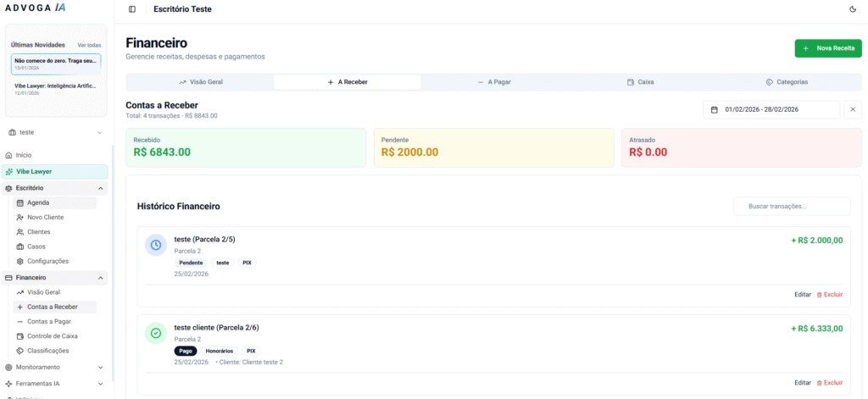Screen dimensions: 868x399
Task: Go to Início home in sidebar
Action: [23, 155]
